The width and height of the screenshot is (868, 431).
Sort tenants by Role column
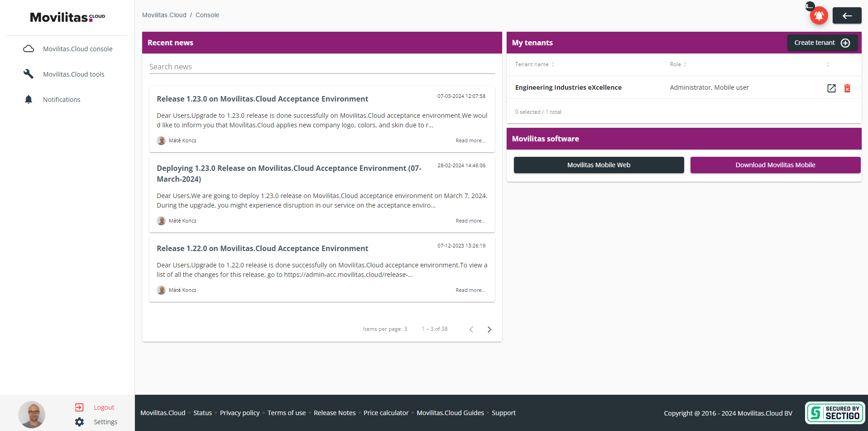pyautogui.click(x=678, y=64)
